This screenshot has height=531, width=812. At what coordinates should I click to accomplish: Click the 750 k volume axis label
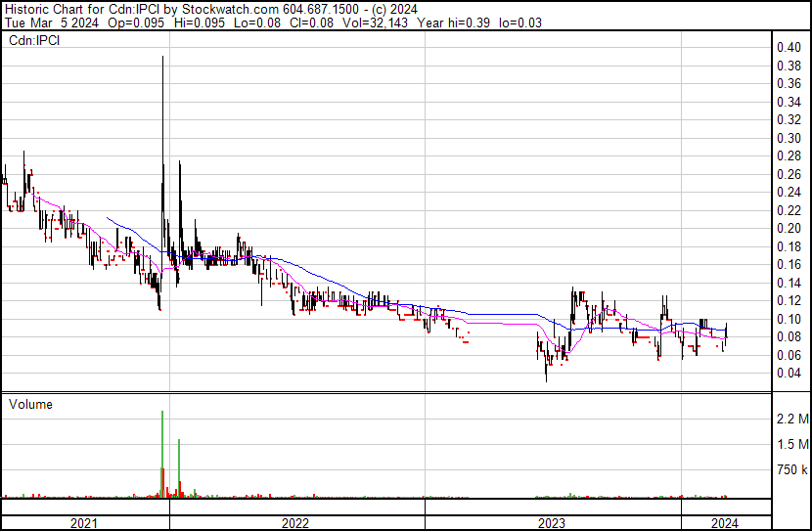790,470
